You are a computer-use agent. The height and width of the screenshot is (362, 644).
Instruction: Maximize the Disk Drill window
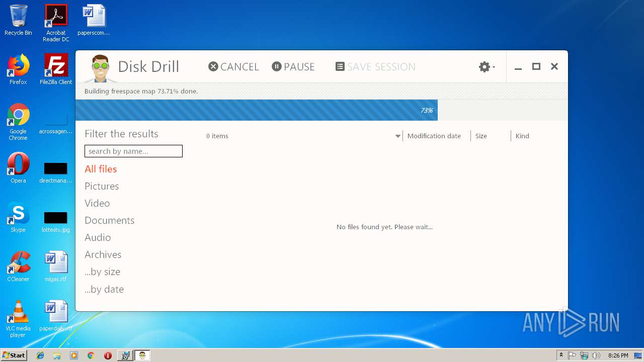coord(536,66)
